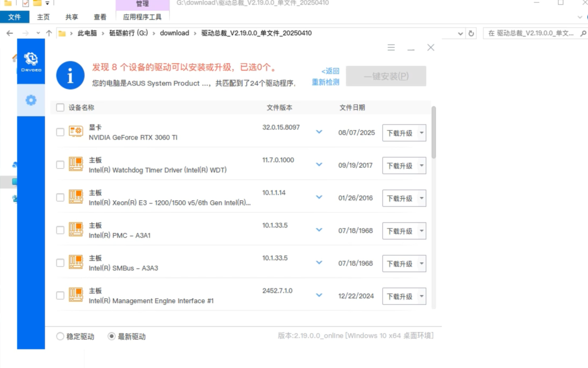Click the DrvCeo logo icon in sidebar
Screen dimensions: 588x368
31,62
